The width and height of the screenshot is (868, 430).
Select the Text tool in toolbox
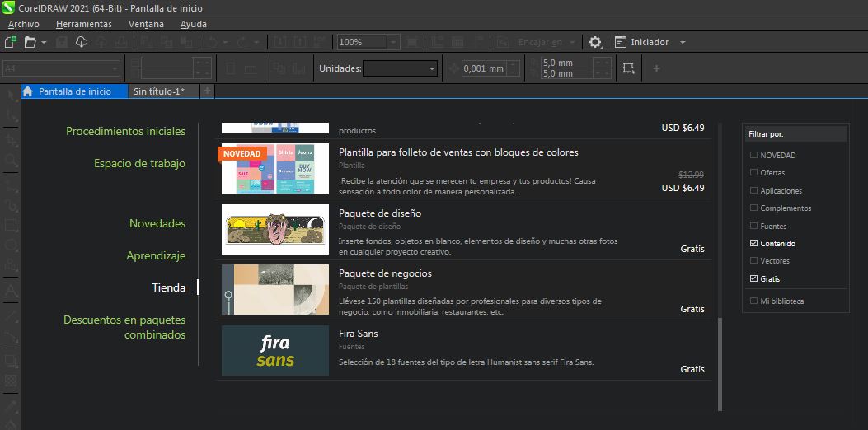[11, 291]
